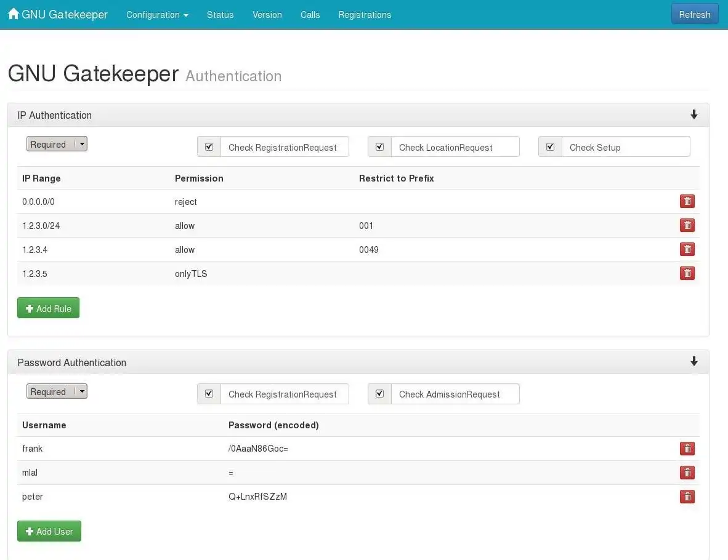Toggle Check Setup checkbox
The image size is (728, 560).
pos(550,147)
